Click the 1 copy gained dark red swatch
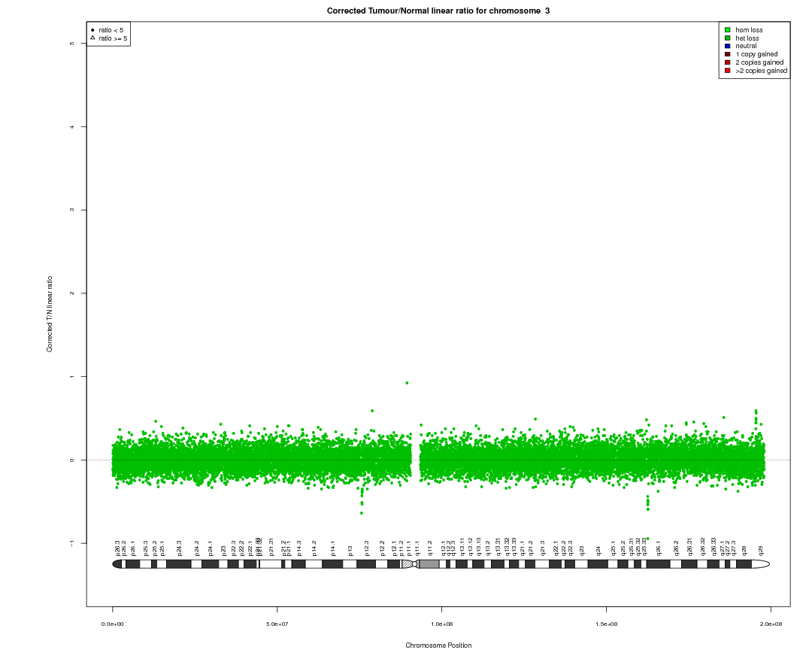This screenshot has width=812, height=650. point(728,54)
